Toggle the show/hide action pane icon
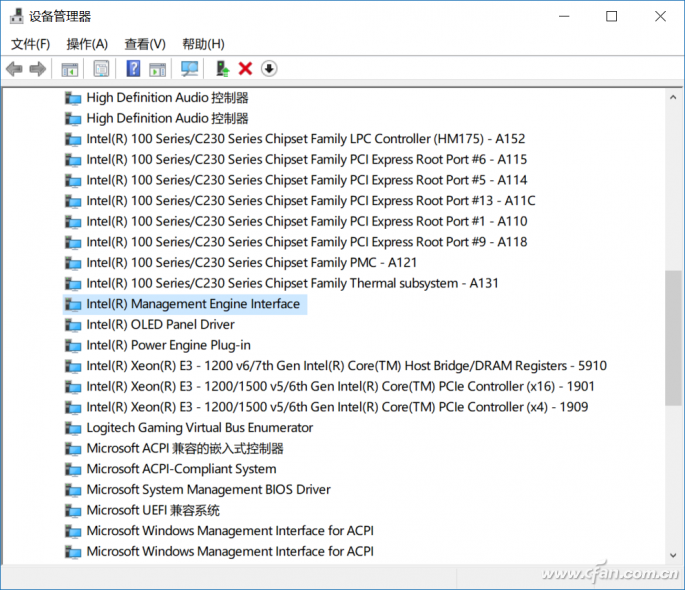 (157, 69)
